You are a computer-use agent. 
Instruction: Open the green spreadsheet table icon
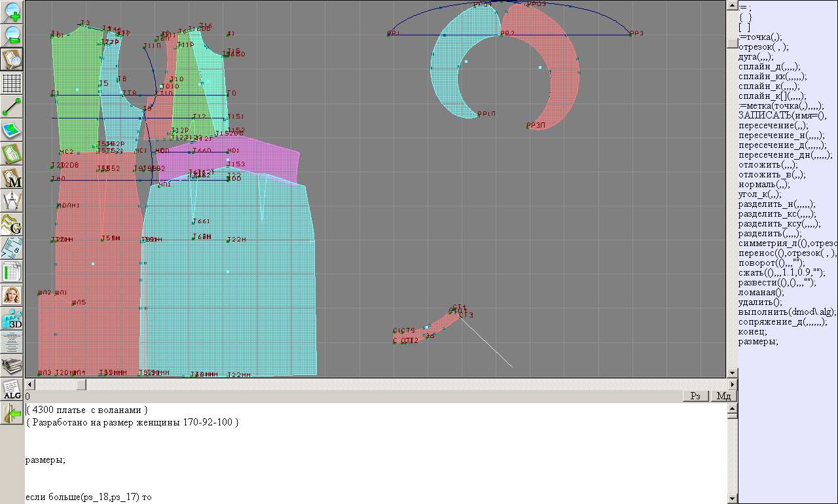[12, 272]
